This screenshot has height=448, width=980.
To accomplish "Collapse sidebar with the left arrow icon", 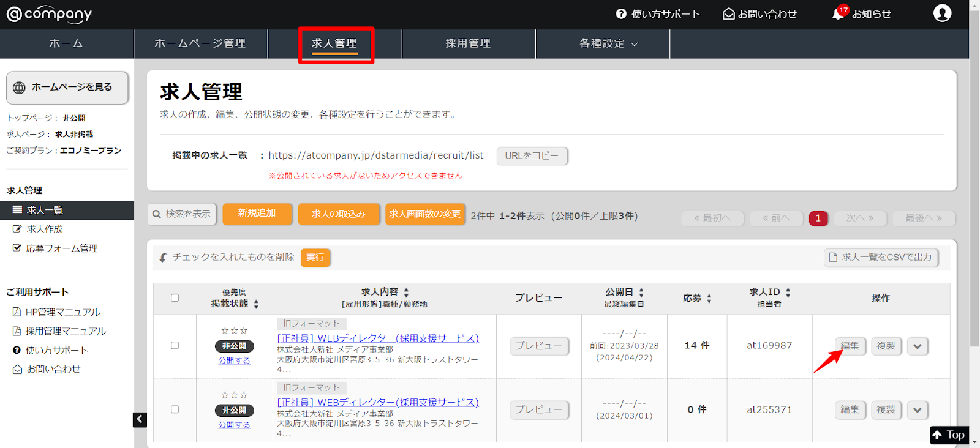I will coord(140,419).
